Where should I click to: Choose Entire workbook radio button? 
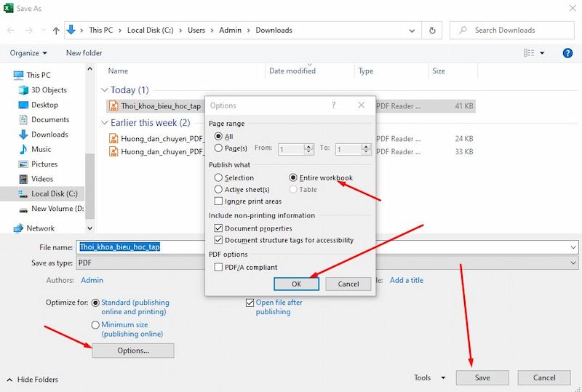(x=293, y=177)
